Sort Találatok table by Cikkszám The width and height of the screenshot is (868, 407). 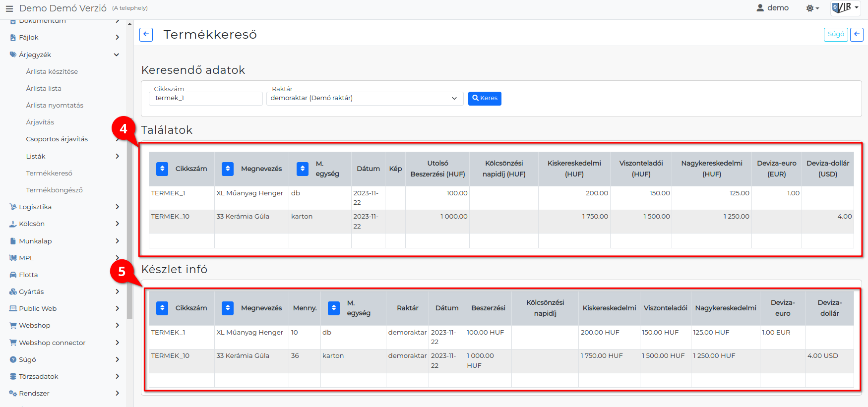tap(162, 169)
